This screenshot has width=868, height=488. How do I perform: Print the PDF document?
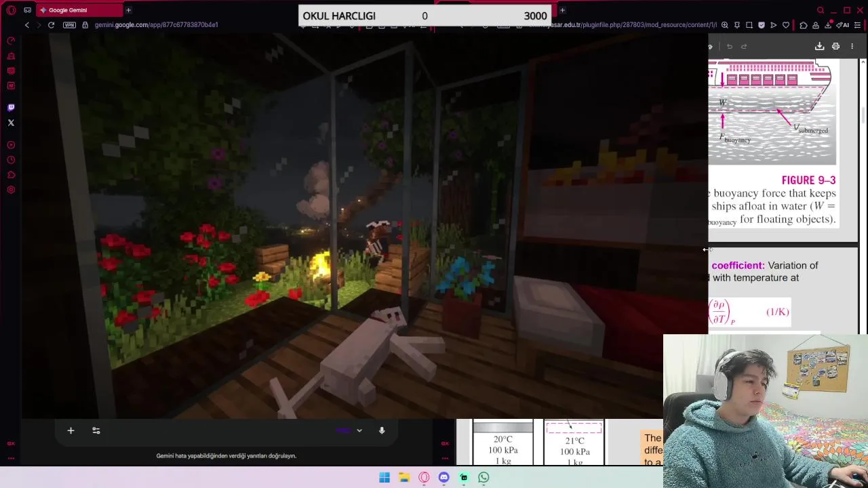click(x=835, y=46)
